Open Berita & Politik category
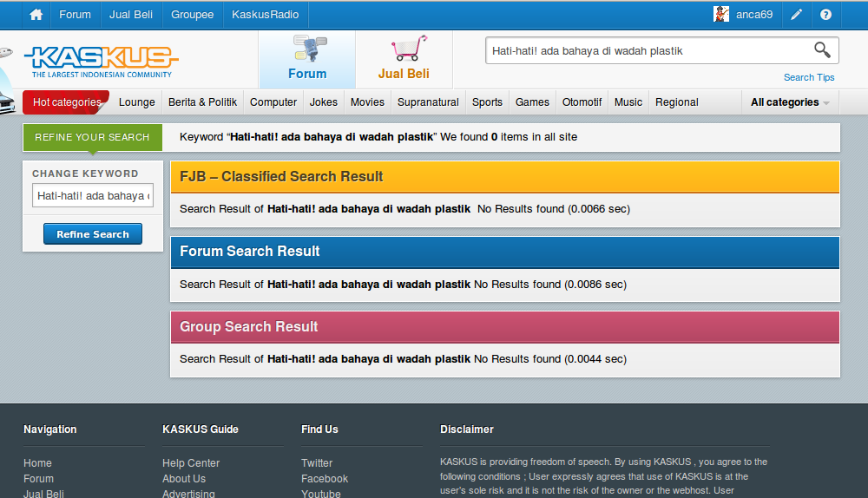The width and height of the screenshot is (868, 498). click(x=202, y=102)
